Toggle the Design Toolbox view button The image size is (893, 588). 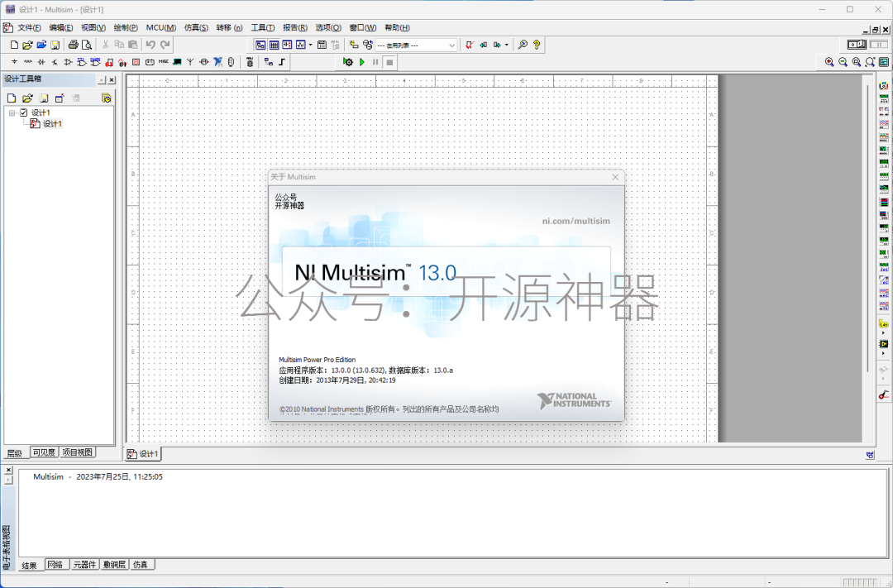tap(260, 45)
